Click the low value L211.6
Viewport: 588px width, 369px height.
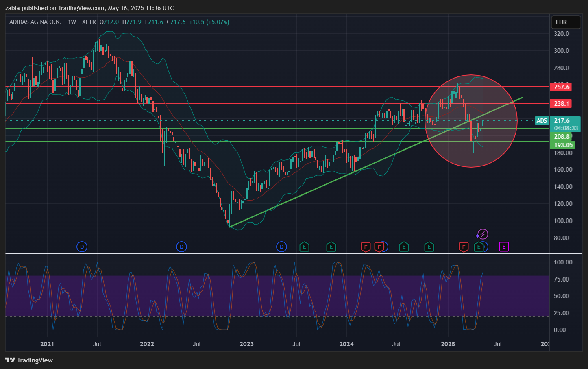[x=154, y=22]
